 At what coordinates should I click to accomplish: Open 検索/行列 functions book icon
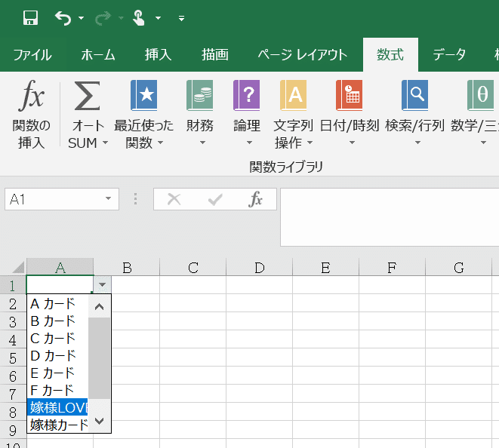[x=414, y=95]
